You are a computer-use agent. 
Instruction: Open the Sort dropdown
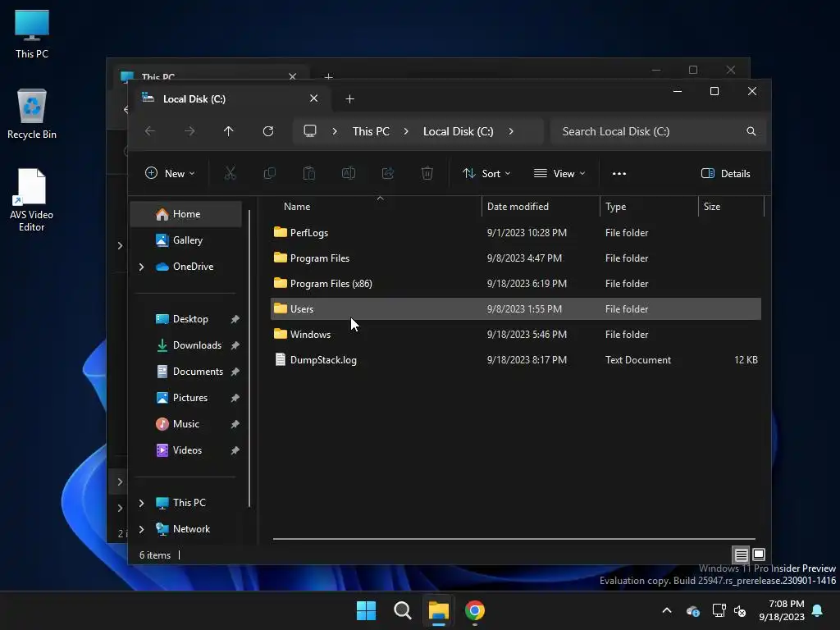486,174
